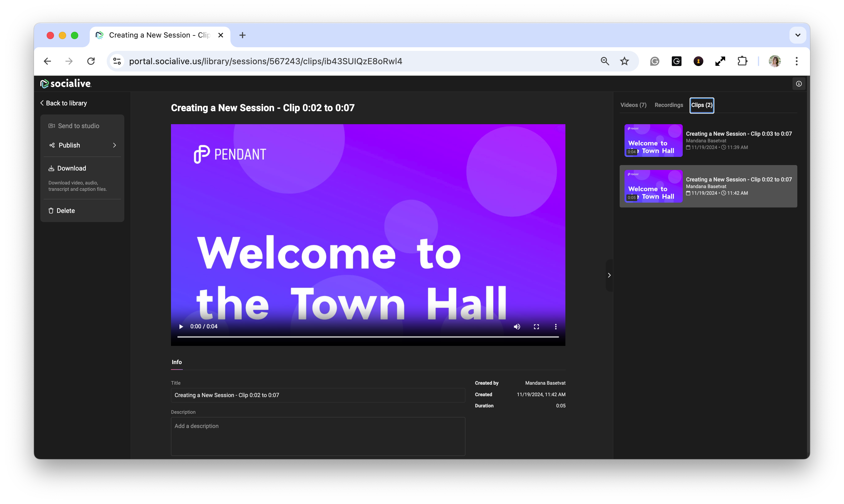
Task: Click the Title input field
Action: click(x=317, y=395)
